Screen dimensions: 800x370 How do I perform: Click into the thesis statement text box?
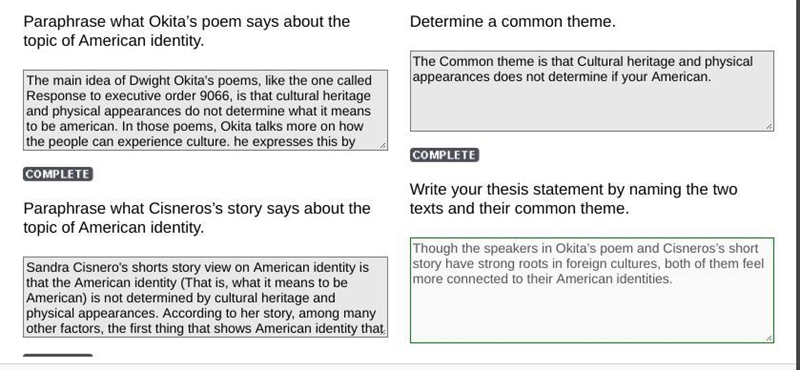592,290
